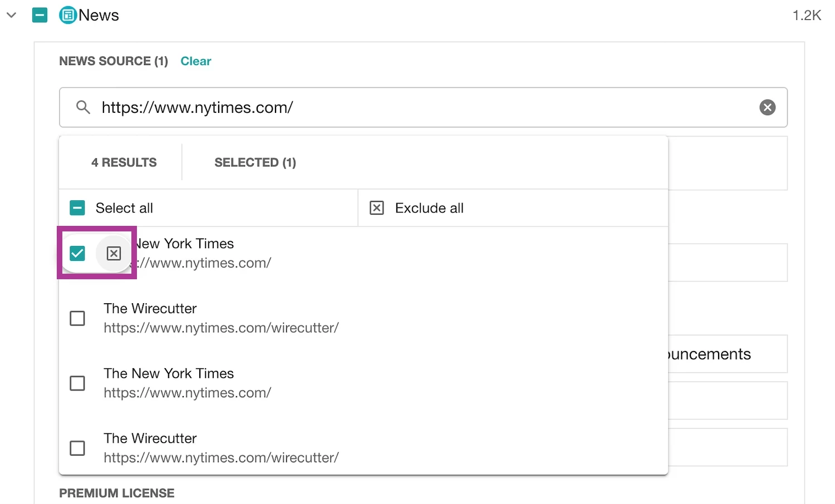Clear the news source selection
The width and height of the screenshot is (835, 504).
click(x=195, y=61)
